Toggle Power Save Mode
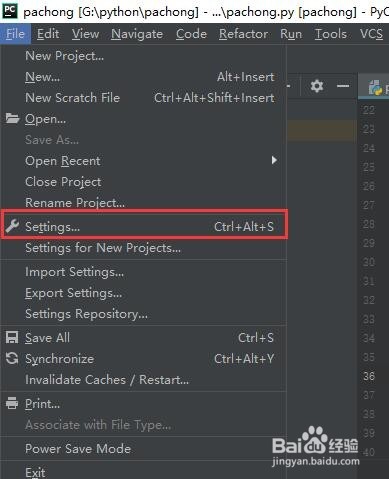The image size is (389, 479). point(78,448)
